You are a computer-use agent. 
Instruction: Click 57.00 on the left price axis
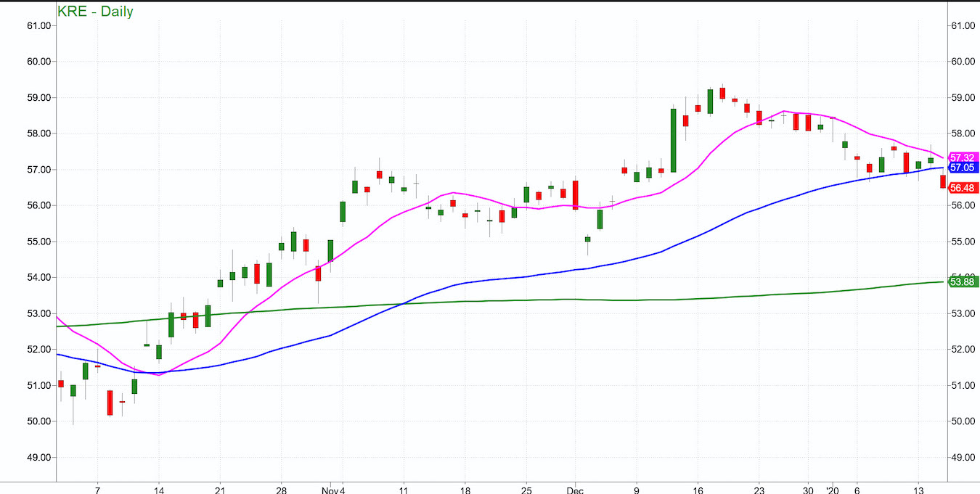coord(40,170)
